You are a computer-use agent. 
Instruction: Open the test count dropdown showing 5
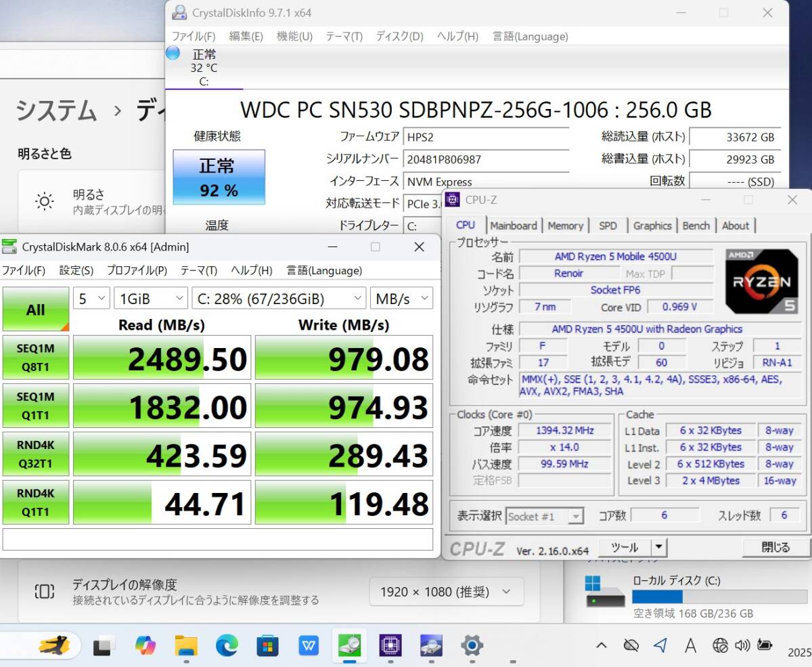click(91, 298)
